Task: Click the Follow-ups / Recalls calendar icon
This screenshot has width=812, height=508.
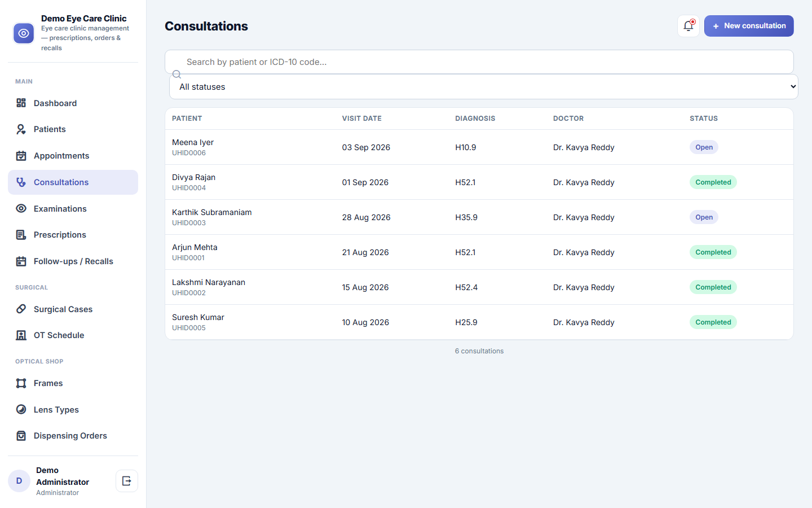Action: 21,261
